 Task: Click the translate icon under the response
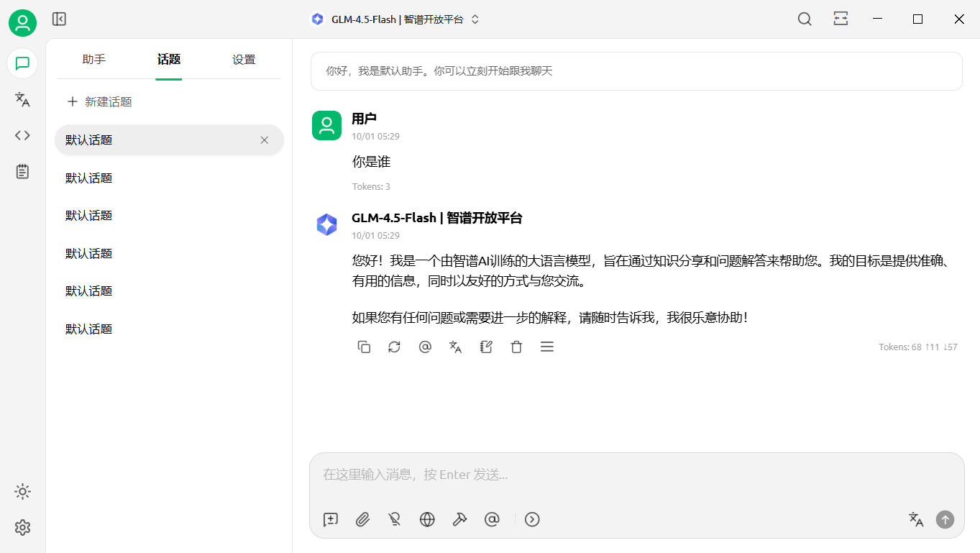(x=455, y=347)
